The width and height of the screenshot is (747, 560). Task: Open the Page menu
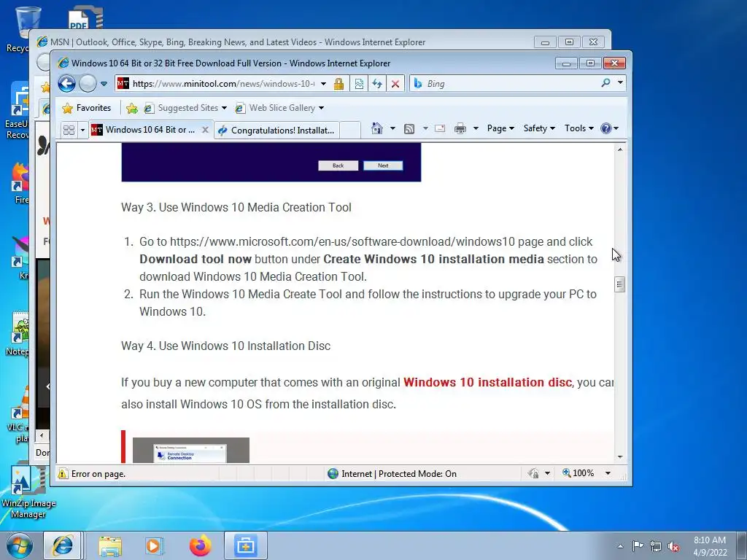point(500,128)
